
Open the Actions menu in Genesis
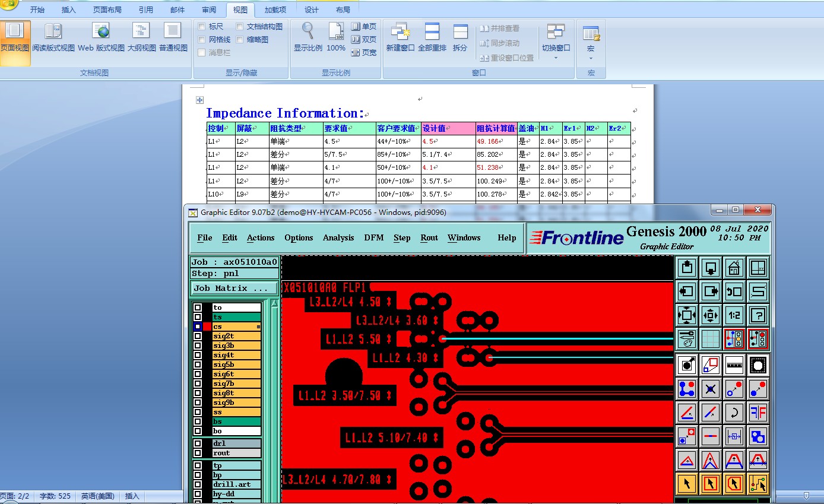coord(261,237)
